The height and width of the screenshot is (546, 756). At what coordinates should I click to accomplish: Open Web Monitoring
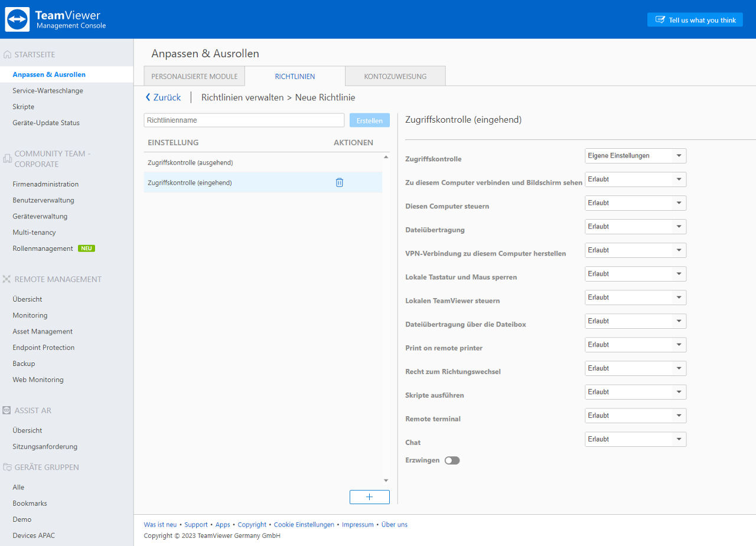(38, 380)
